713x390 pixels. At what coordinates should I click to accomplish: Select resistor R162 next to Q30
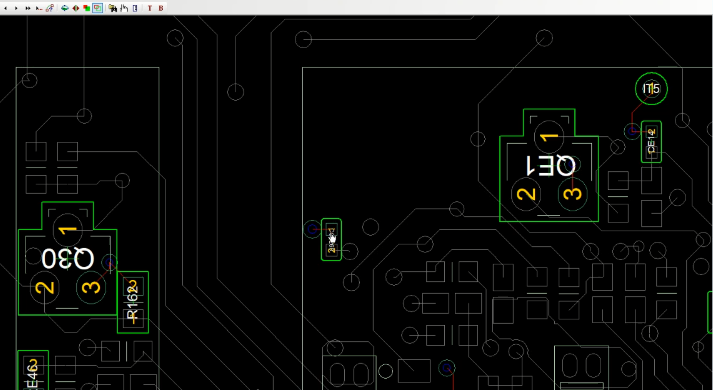click(x=133, y=302)
